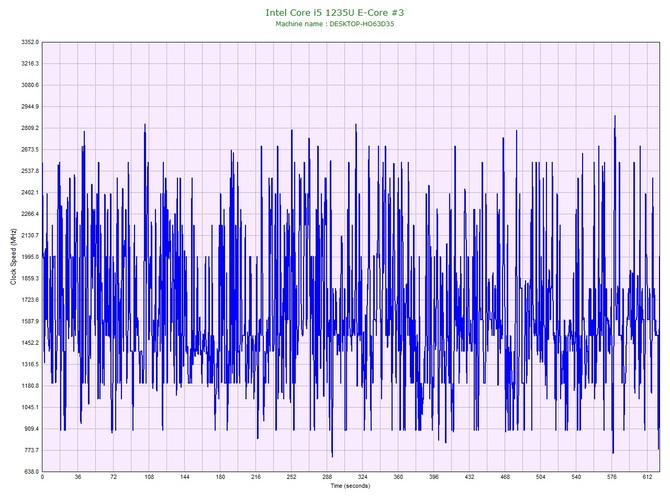Click the 'Clock Speed (MHz)' axis label

point(13,256)
